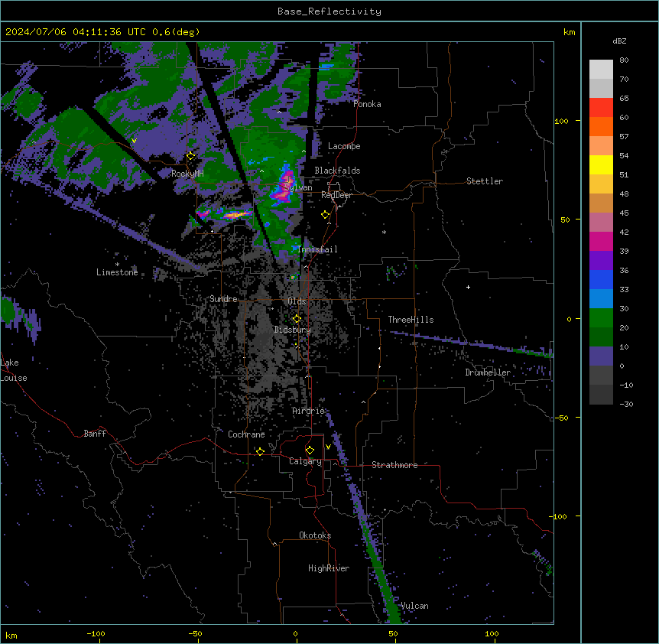Select the Calgary city label
The image size is (659, 644).
tap(306, 461)
